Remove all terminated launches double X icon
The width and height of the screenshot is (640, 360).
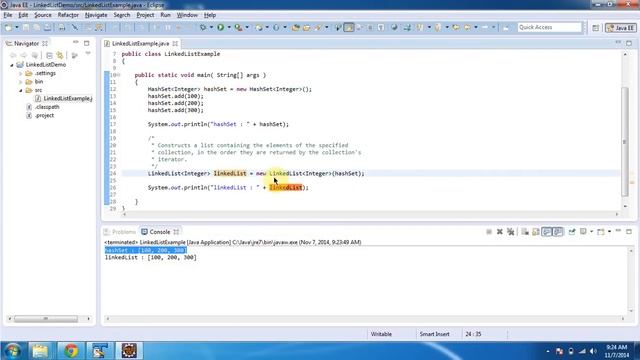pos(511,232)
